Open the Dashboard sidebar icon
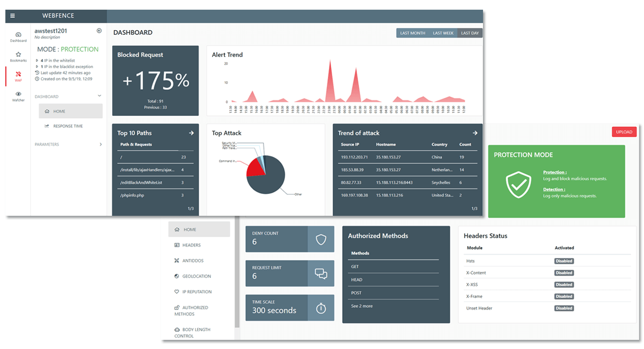 click(x=18, y=37)
